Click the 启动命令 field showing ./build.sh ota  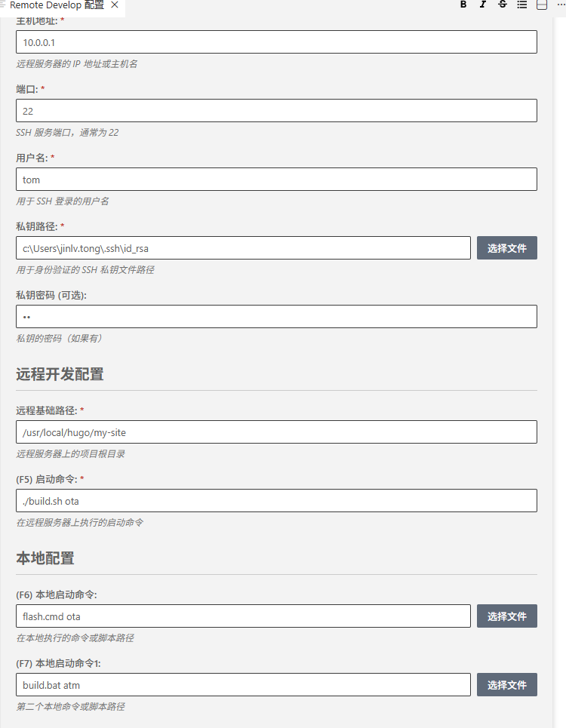coord(276,500)
